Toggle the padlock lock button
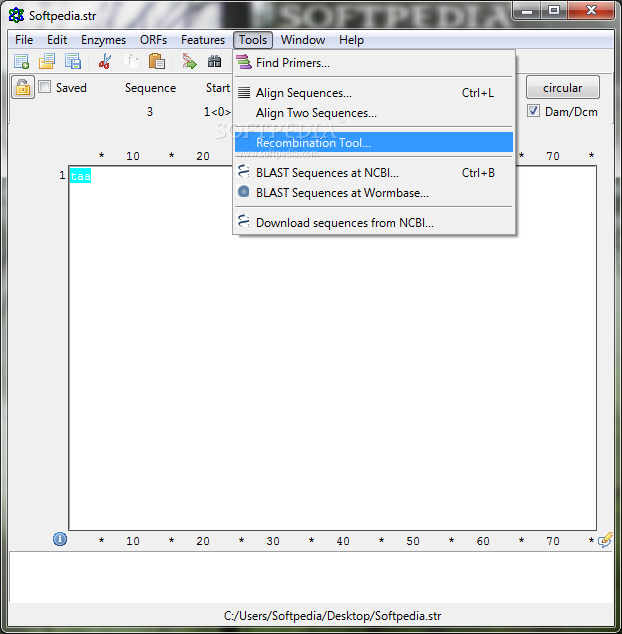Screen dimensions: 622x634 [23, 87]
